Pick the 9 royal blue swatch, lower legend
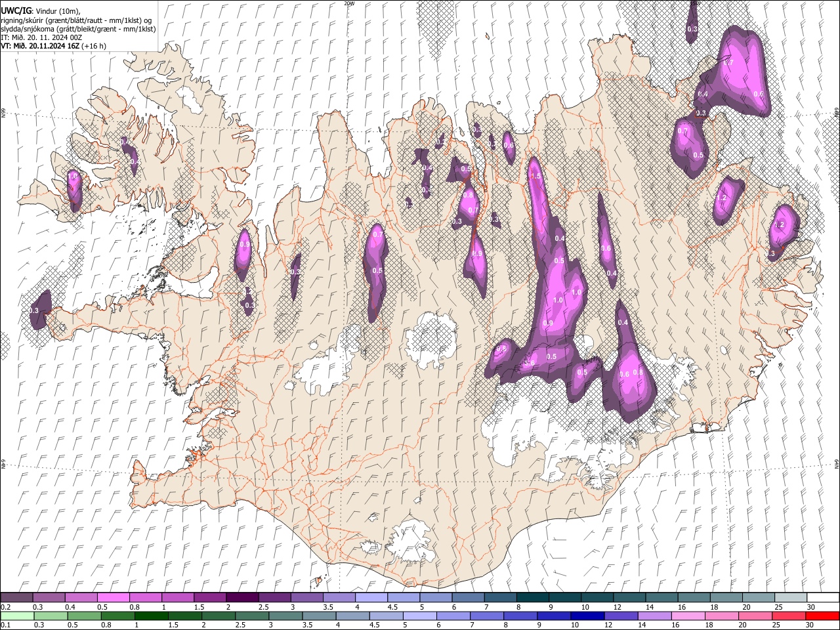Image resolution: width=840 pixels, height=630 pixels. pyautogui.click(x=554, y=616)
